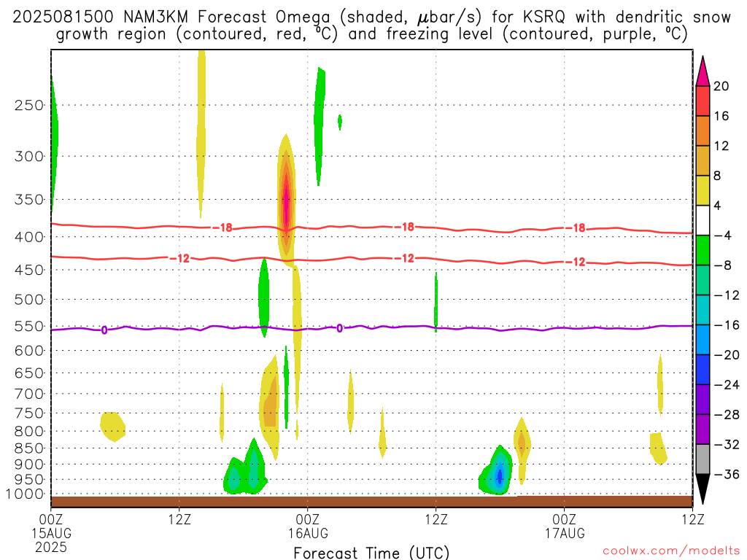This screenshot has height=560, width=747.
Task: Click the first -18 red contour label
Action: [x=222, y=227]
